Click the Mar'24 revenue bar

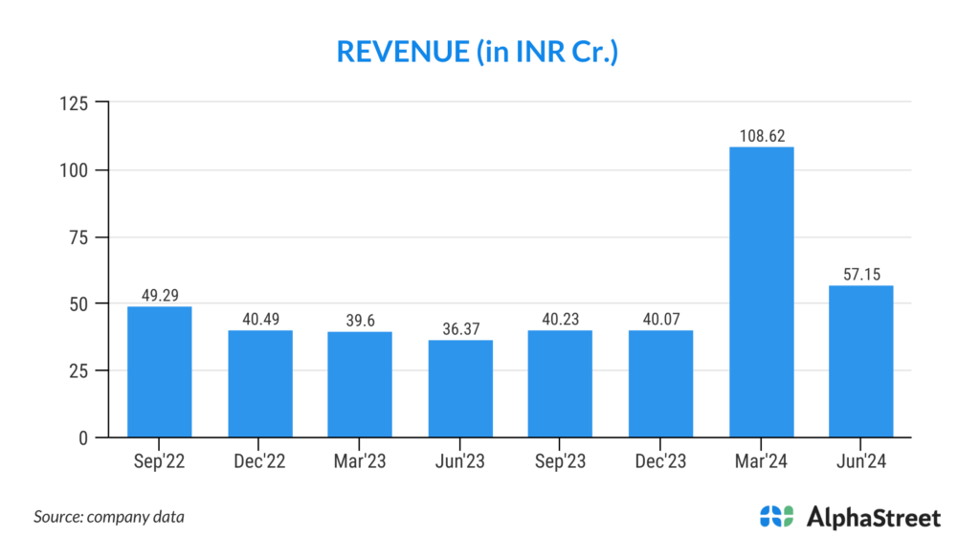(x=761, y=292)
